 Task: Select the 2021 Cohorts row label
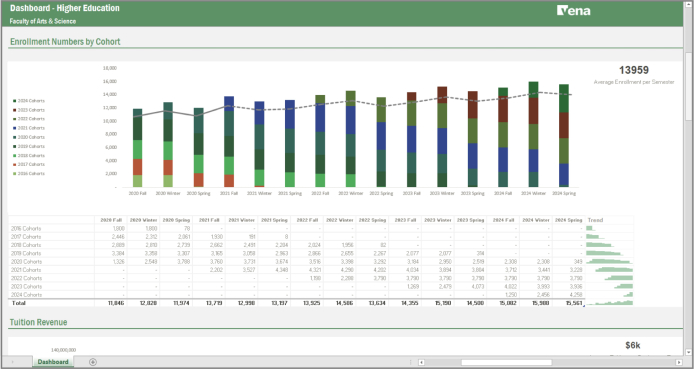click(26, 270)
